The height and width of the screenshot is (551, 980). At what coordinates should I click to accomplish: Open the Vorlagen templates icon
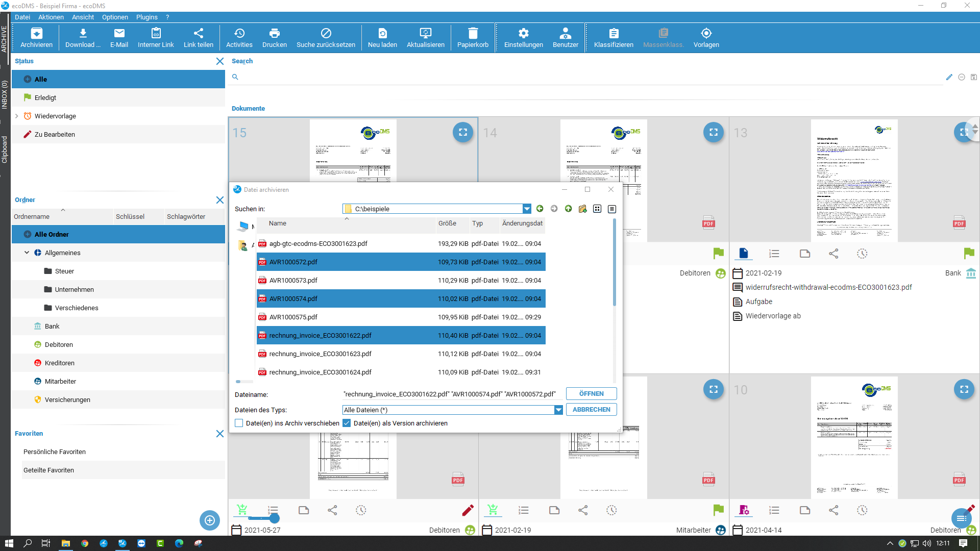pyautogui.click(x=706, y=38)
